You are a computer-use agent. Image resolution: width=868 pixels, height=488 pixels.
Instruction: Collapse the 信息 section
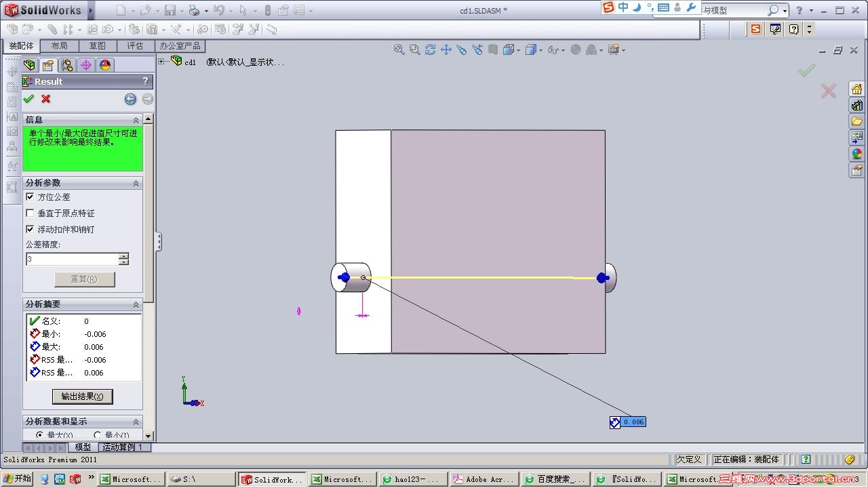pos(136,120)
